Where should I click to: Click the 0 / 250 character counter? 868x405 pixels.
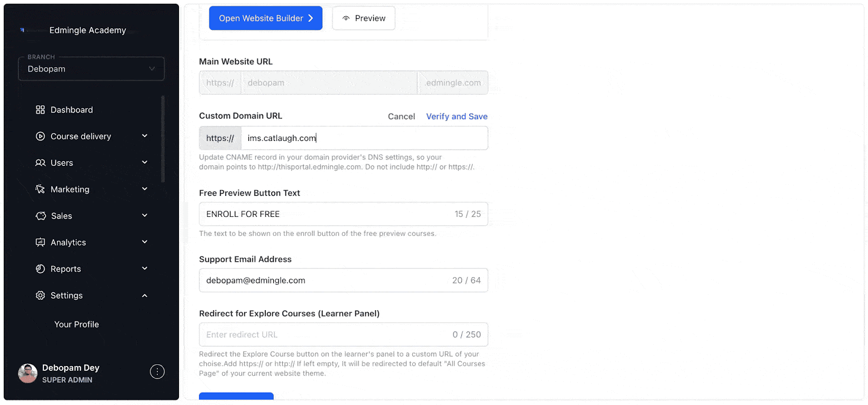click(467, 335)
